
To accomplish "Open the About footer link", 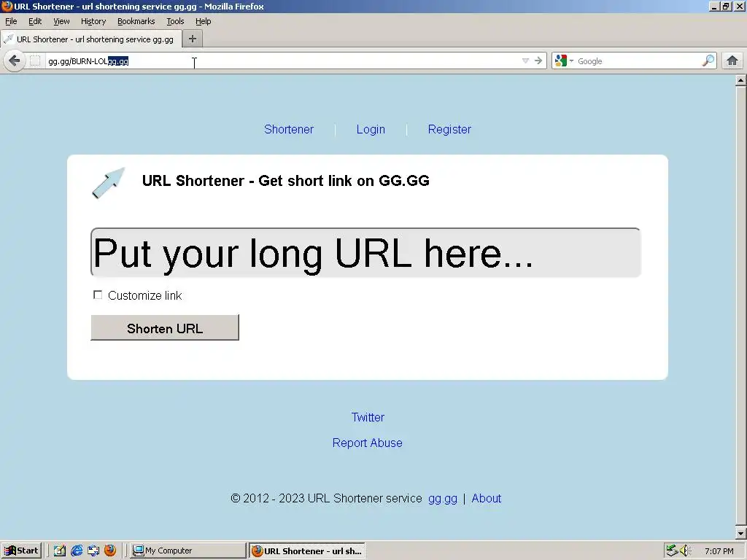I will point(487,498).
